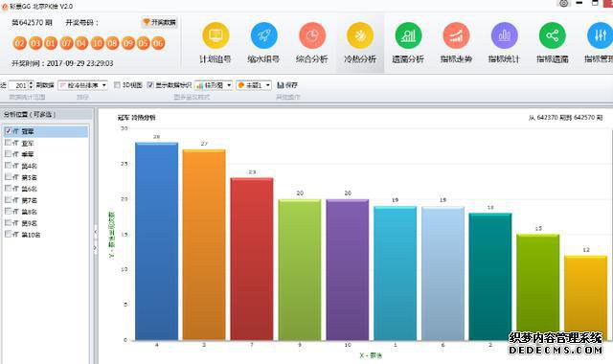The height and width of the screenshot is (364, 613).
Task: Toggle the 显示数据标识 checkbox
Action: click(x=150, y=85)
